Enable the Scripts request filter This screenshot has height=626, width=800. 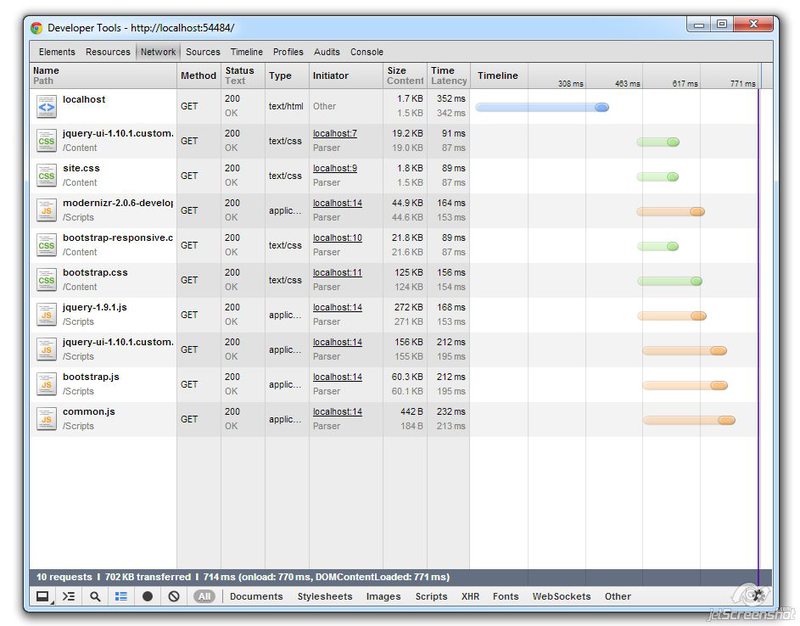tap(430, 596)
